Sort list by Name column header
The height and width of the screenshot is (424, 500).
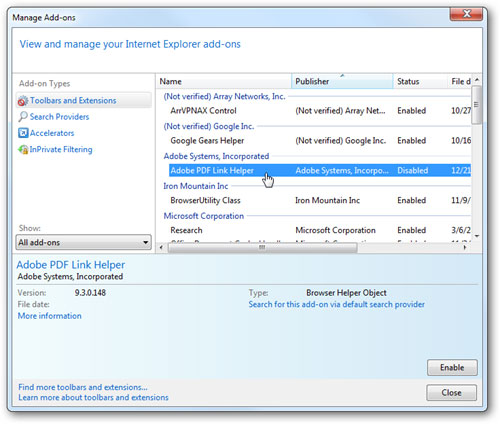(224, 81)
